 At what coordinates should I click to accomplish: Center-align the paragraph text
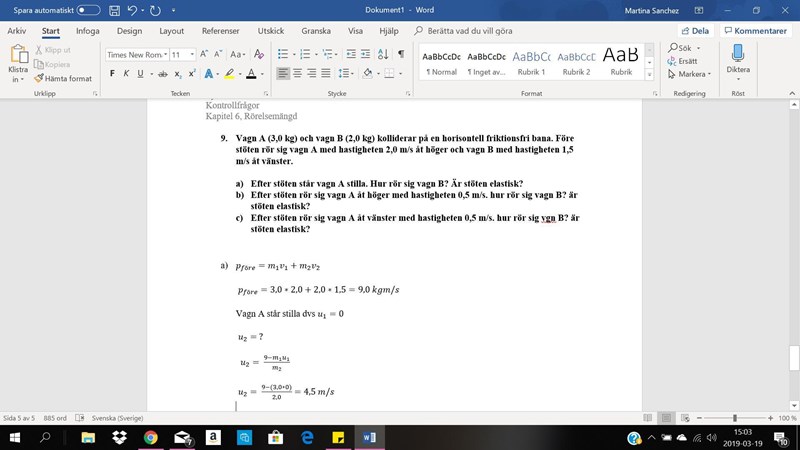[x=299, y=74]
